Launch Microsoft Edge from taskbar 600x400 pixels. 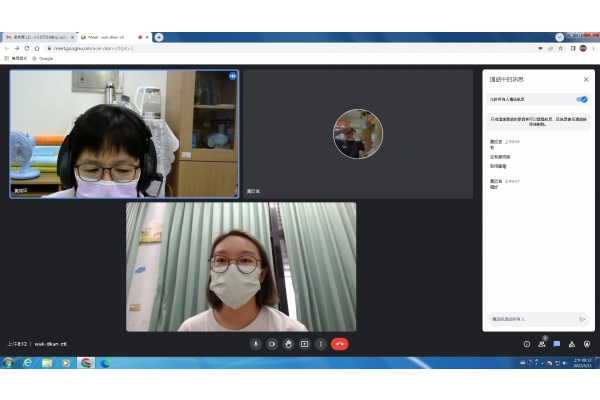105,362
